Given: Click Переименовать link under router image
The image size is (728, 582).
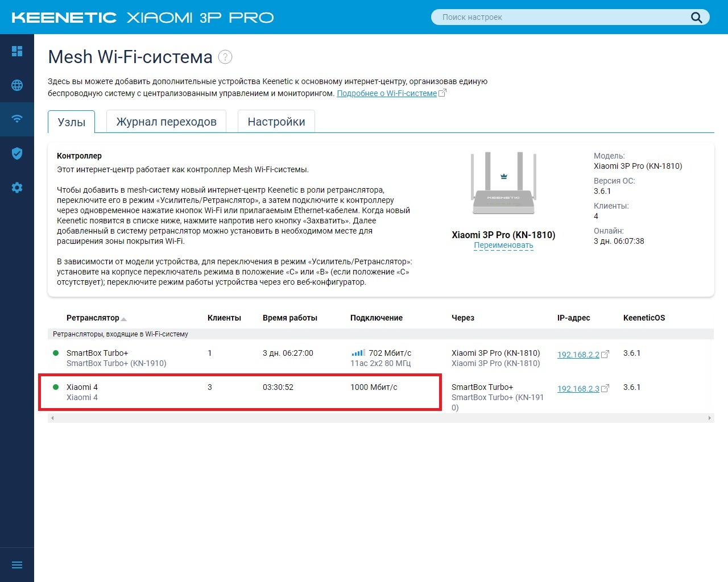Looking at the screenshot, I should [503, 246].
